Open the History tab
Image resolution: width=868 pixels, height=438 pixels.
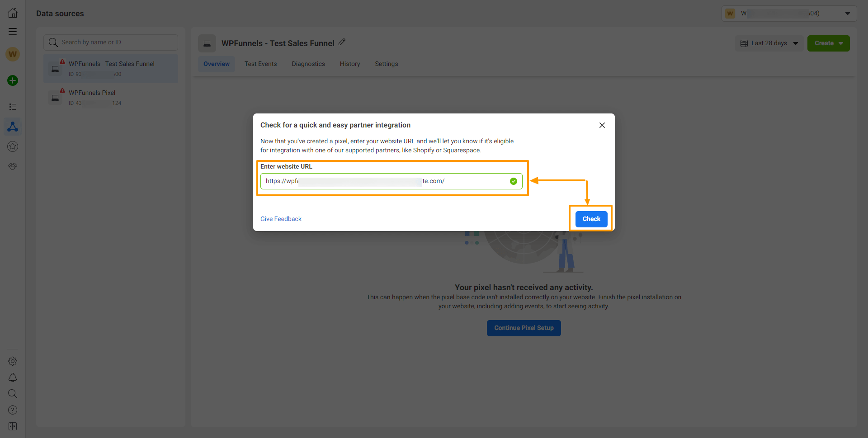[x=350, y=64]
